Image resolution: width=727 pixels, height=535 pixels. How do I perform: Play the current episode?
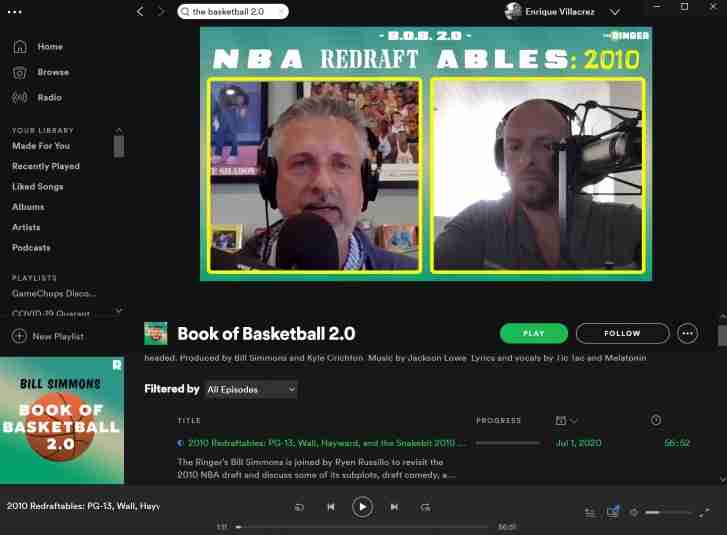tap(362, 507)
